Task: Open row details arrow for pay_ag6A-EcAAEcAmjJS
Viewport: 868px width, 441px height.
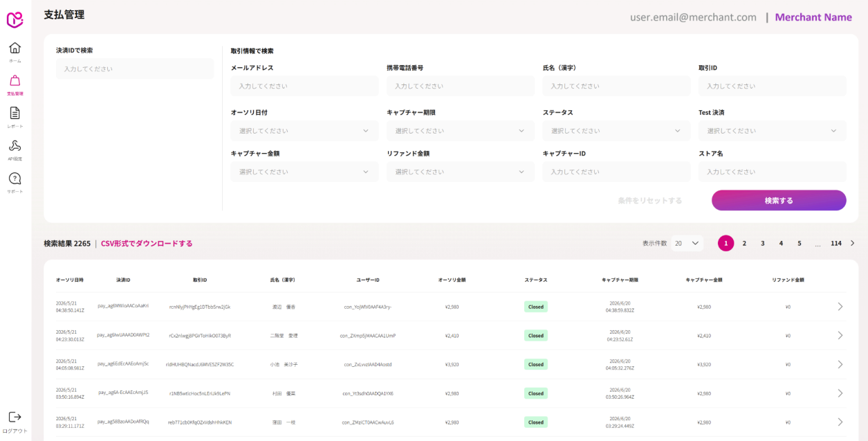Action: (x=840, y=393)
